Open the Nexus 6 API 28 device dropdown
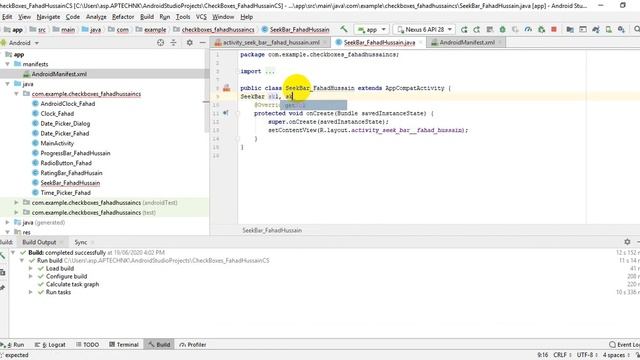 click(424, 29)
